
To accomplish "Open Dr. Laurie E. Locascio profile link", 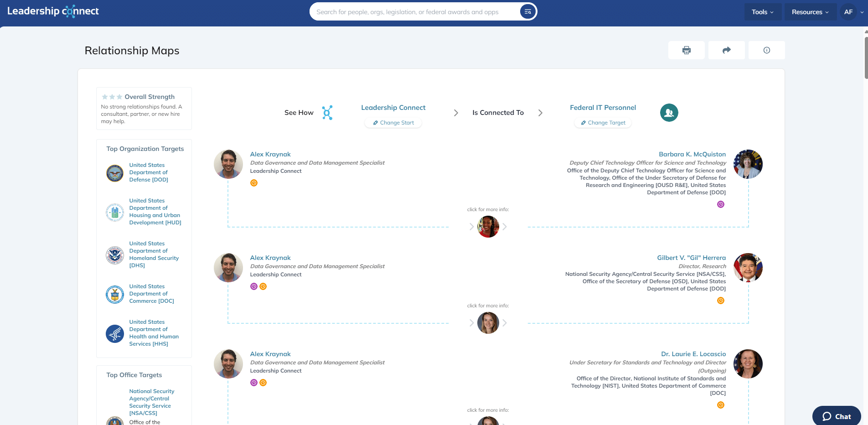I will [x=693, y=354].
